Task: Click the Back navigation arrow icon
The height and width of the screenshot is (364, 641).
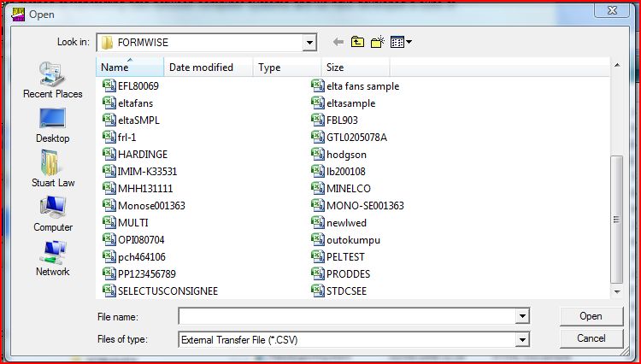Action: point(338,42)
